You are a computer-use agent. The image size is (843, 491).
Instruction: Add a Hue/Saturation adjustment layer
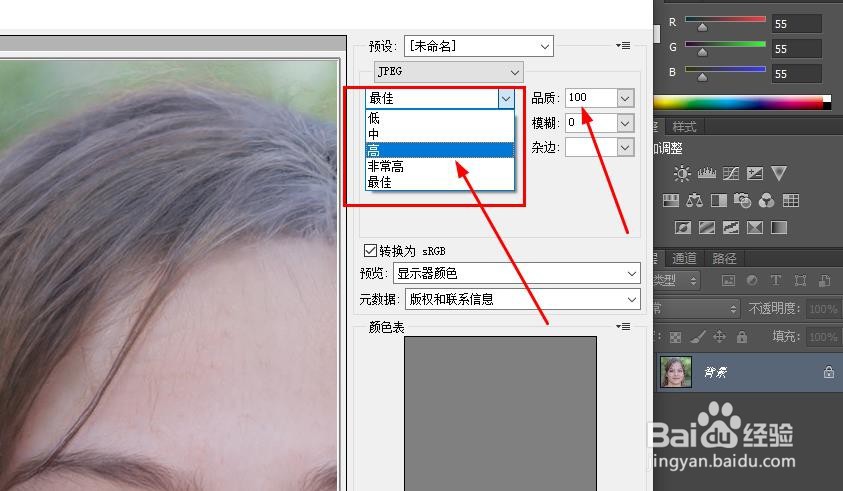(670, 201)
